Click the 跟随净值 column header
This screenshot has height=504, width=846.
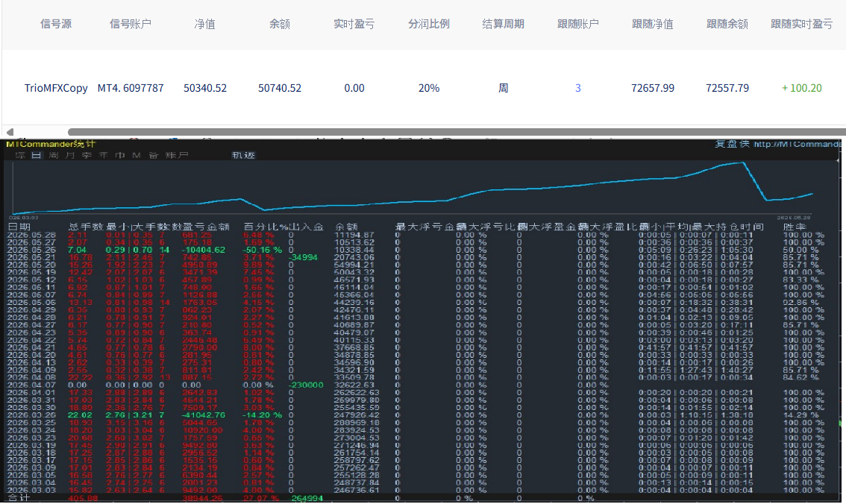click(x=652, y=24)
